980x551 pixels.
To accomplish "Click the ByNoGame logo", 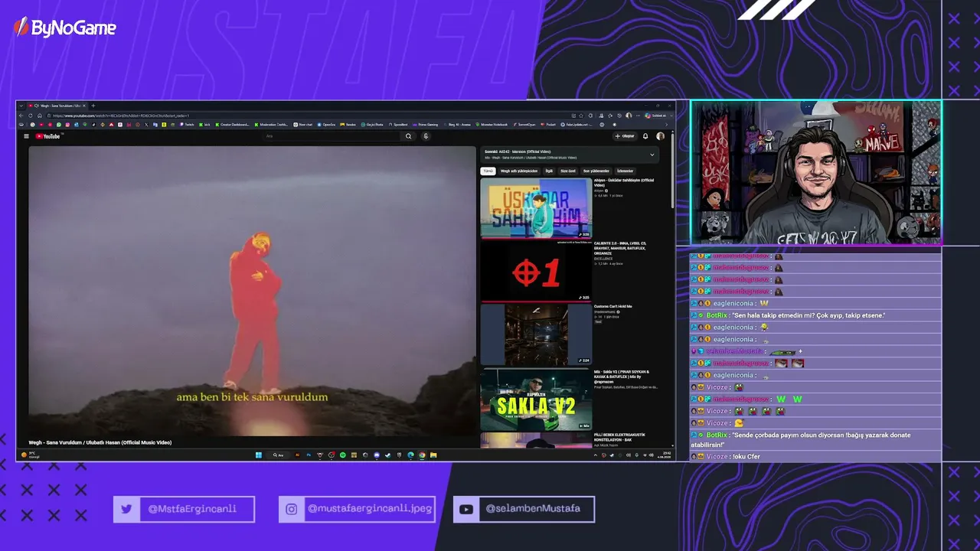I will [65, 28].
